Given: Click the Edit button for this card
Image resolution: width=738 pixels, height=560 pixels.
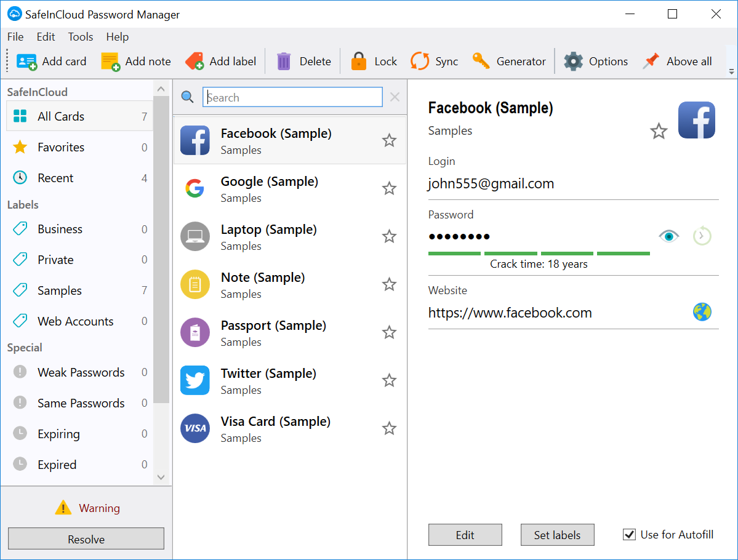Looking at the screenshot, I should click(x=465, y=535).
